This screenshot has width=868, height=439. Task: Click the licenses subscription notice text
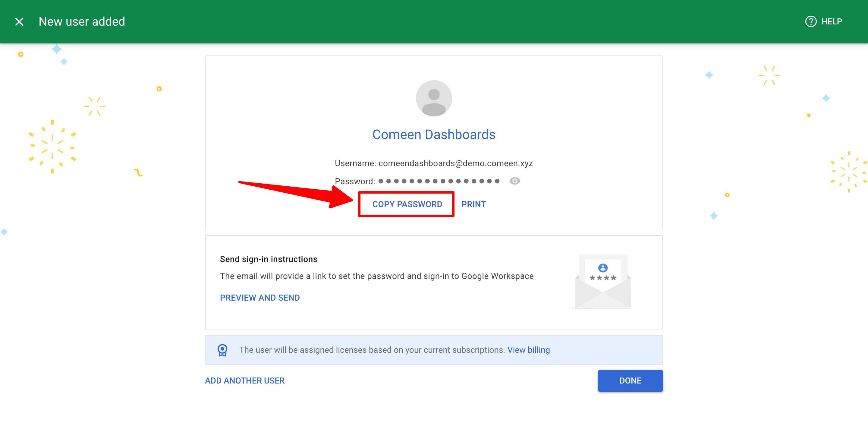tap(372, 350)
